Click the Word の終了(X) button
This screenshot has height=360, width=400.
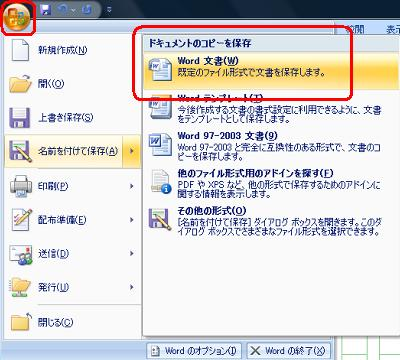(x=289, y=351)
